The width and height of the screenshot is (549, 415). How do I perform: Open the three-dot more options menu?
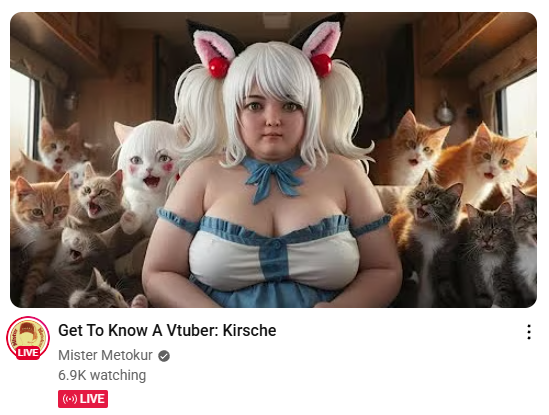point(529,332)
